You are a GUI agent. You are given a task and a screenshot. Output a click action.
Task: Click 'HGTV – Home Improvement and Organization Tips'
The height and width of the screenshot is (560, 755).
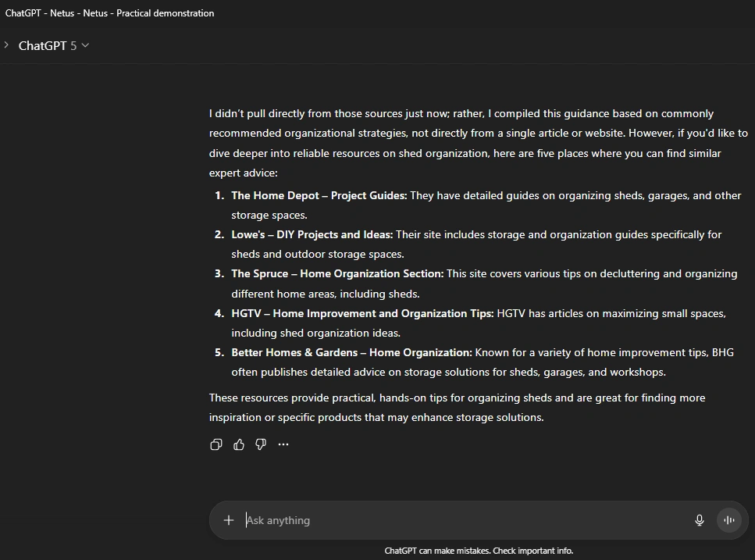tap(362, 313)
